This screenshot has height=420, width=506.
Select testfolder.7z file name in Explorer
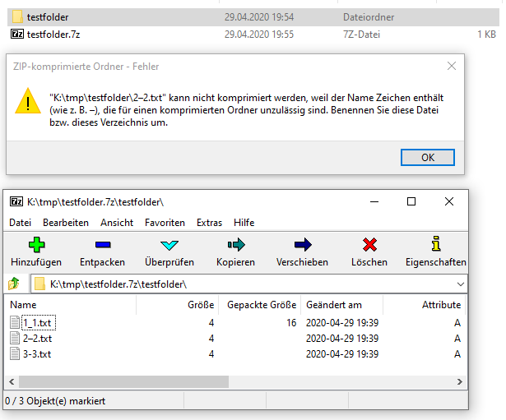point(53,35)
